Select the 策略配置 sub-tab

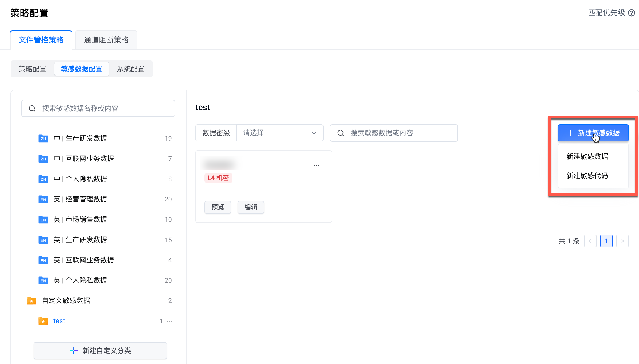(x=33, y=69)
